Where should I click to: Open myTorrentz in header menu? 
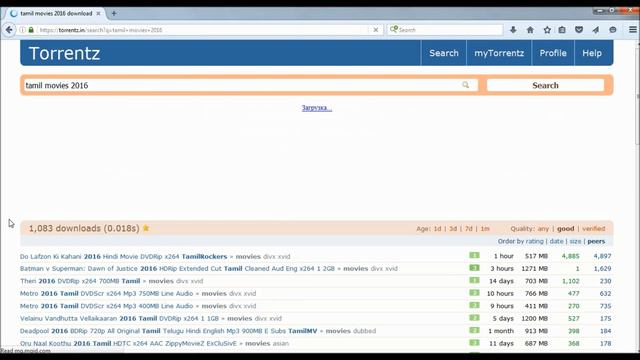(499, 53)
